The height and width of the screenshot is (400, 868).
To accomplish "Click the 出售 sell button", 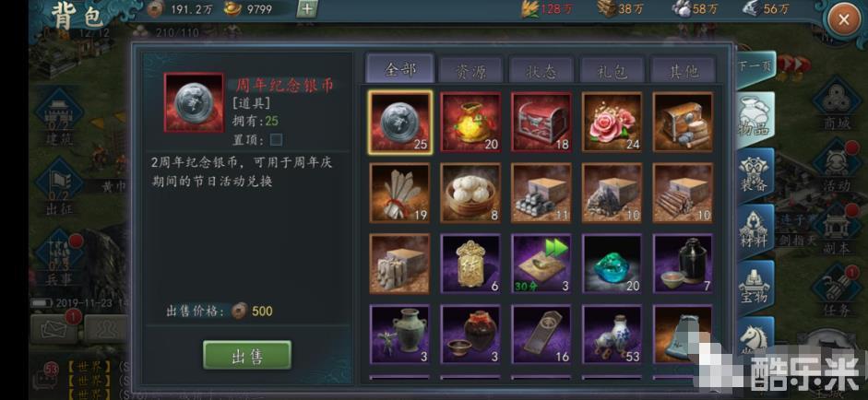I will pyautogui.click(x=247, y=355).
